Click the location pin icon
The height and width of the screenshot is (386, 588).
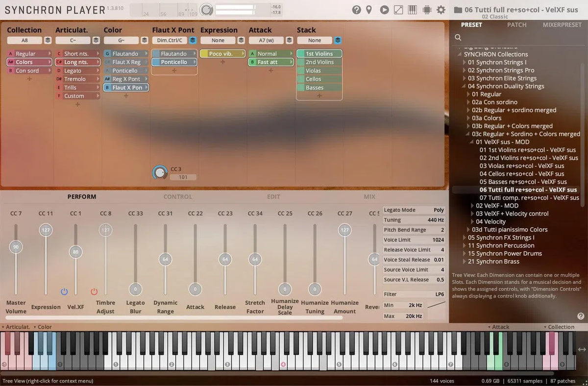(370, 9)
